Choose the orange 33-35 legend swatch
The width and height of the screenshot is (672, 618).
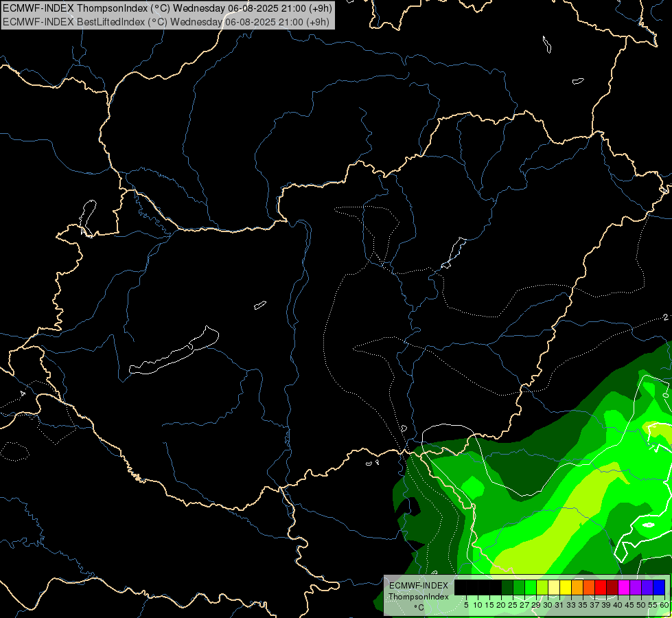[577, 587]
